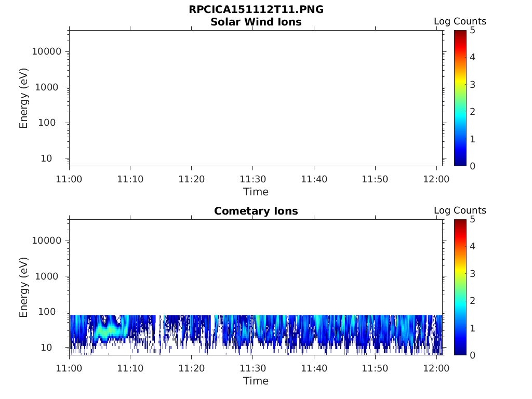This screenshot has height=399, width=532.
Task: Select 12:00 time tick under Solar Wind plot
Action: (x=436, y=179)
